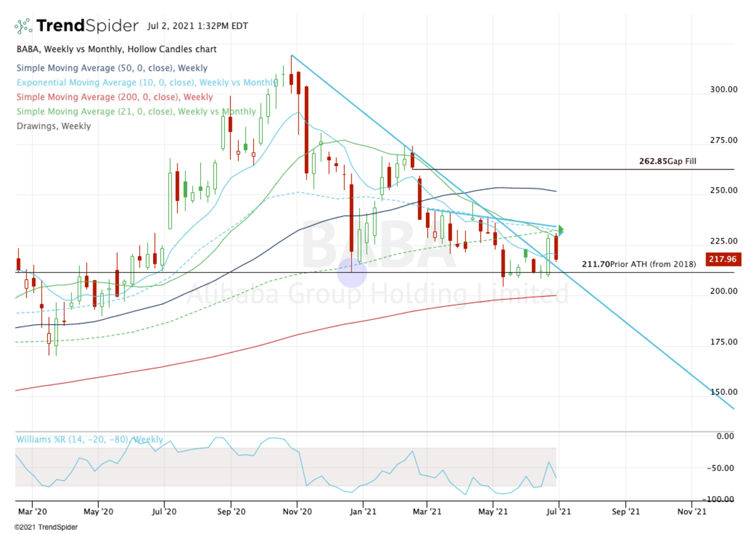
Task: Select the Simple Moving Average (200) Weekly legend
Action: 115,97
